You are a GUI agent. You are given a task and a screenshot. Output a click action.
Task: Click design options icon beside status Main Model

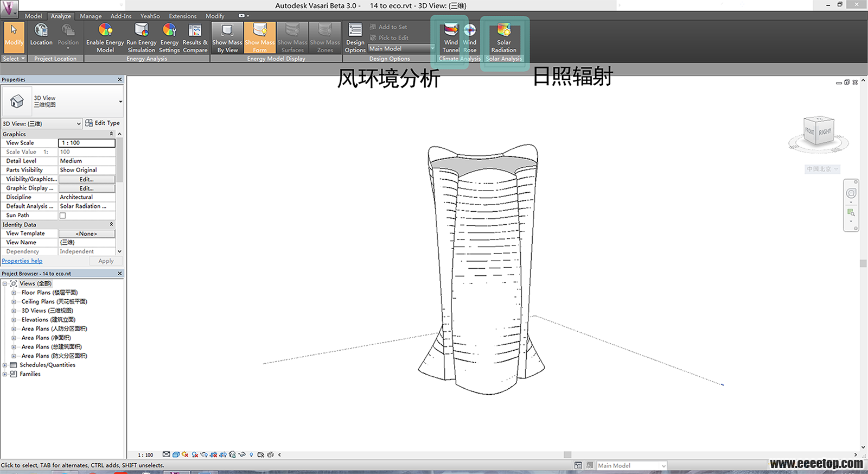pos(589,465)
